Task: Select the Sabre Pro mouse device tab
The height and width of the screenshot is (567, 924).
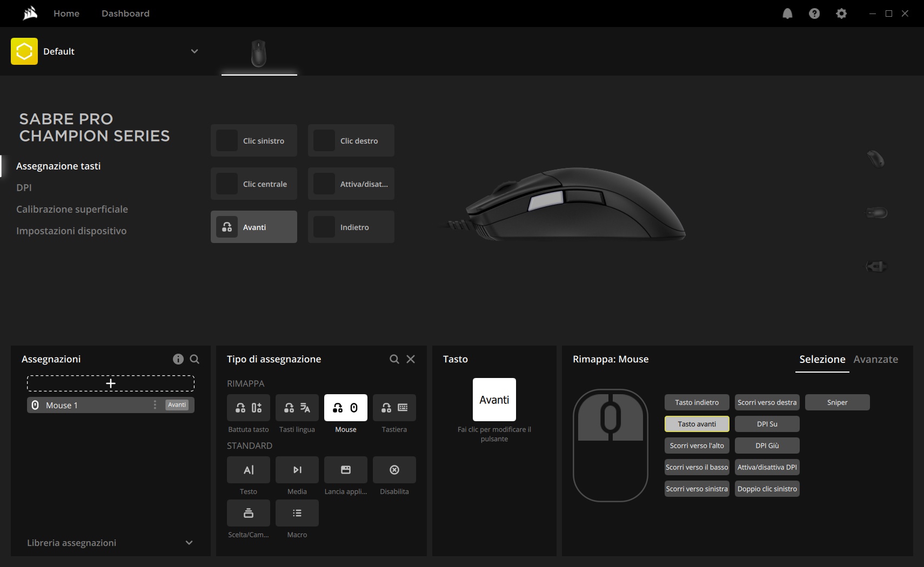Action: (x=259, y=53)
